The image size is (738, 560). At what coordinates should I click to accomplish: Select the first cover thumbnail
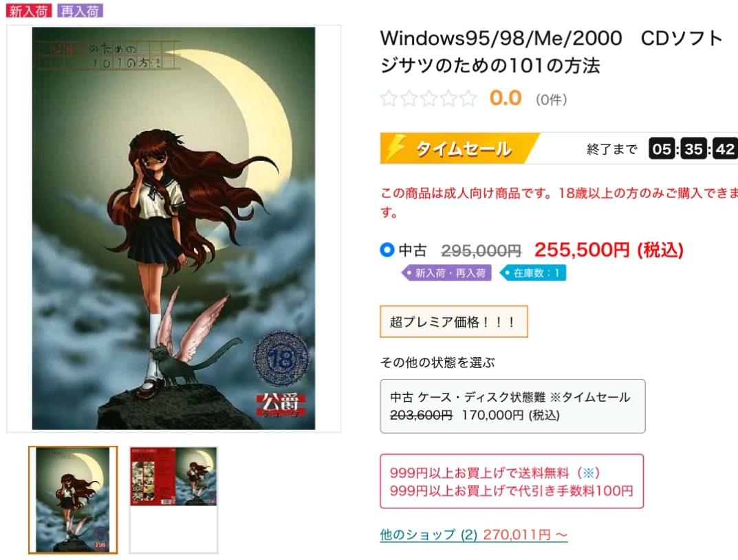pos(73,499)
